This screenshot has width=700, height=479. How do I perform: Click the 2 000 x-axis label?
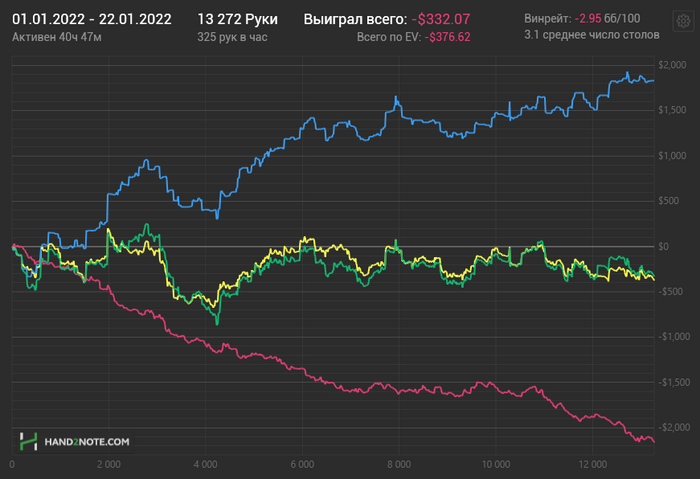[x=109, y=465]
